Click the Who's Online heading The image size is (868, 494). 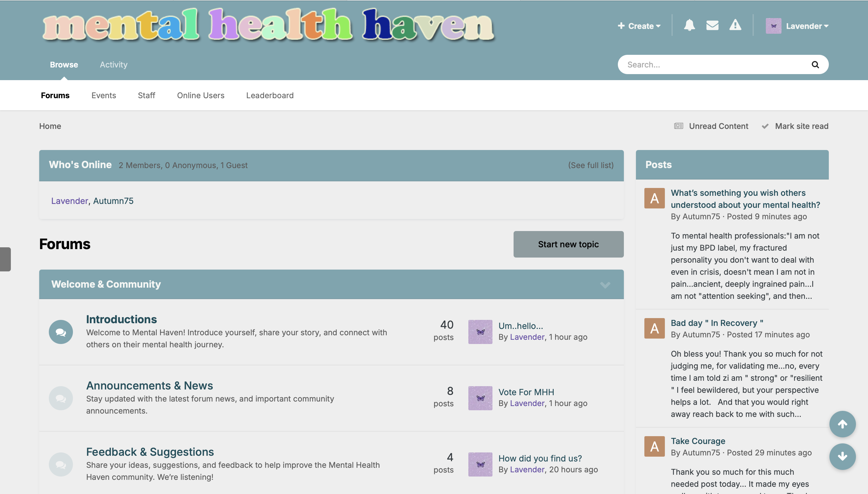click(x=80, y=164)
